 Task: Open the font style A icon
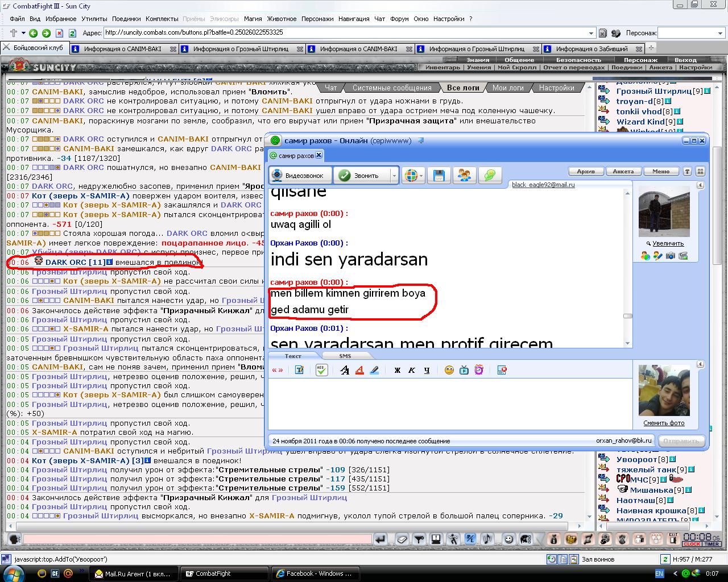[345, 370]
